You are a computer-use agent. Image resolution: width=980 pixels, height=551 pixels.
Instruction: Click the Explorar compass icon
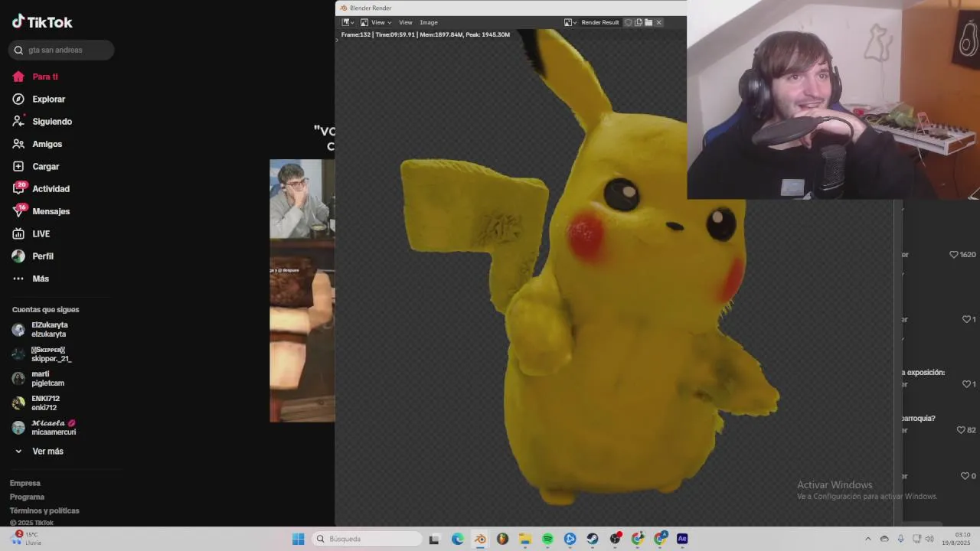click(18, 99)
